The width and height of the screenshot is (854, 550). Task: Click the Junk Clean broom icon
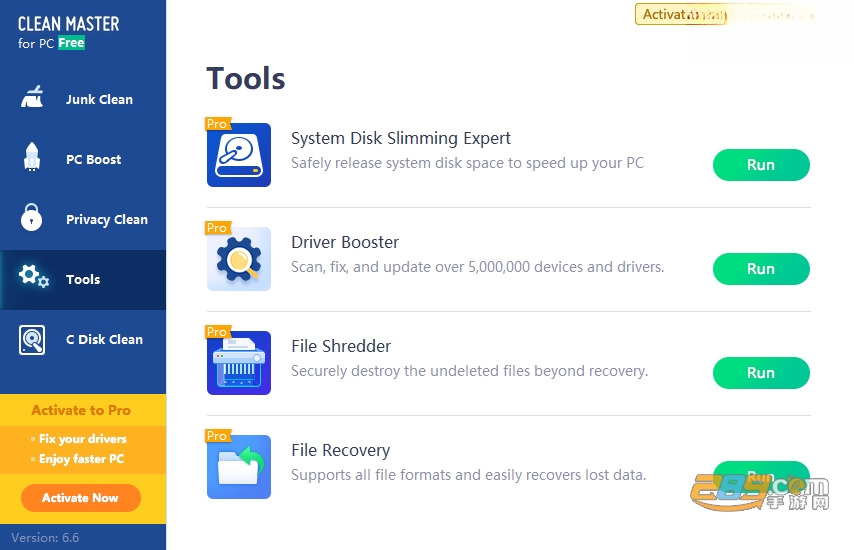click(x=32, y=97)
